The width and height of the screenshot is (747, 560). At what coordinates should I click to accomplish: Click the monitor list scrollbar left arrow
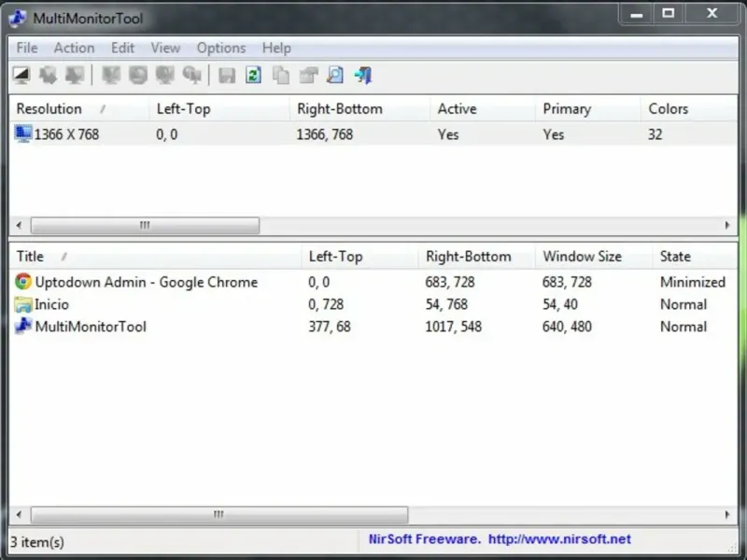19,225
